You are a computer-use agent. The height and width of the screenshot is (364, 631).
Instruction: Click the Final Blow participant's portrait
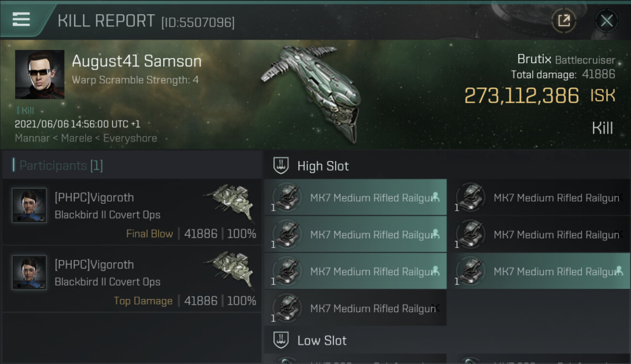click(30, 206)
